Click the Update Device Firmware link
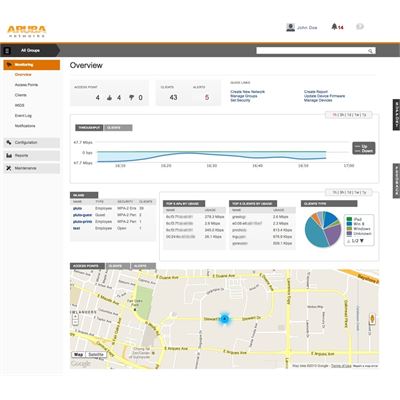The image size is (400, 400). coord(324,96)
